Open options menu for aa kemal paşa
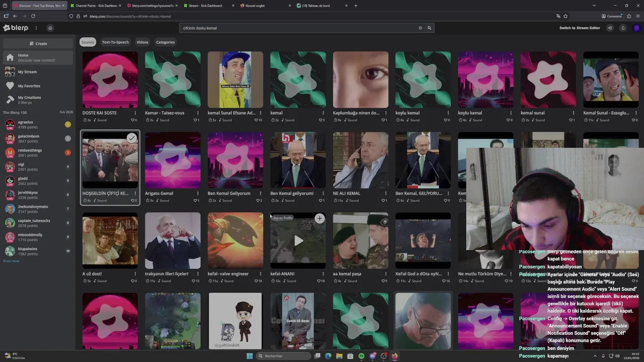Image resolution: width=644 pixels, height=362 pixels. pos(385,274)
